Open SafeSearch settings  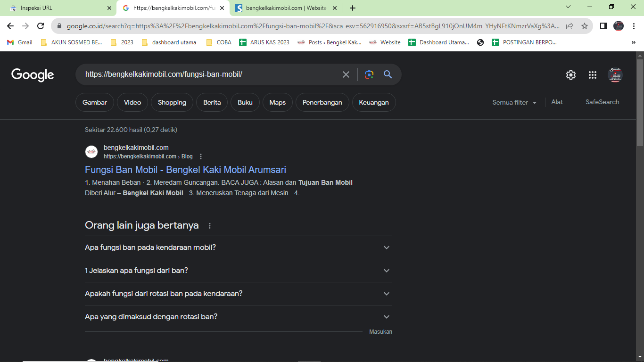[603, 102]
